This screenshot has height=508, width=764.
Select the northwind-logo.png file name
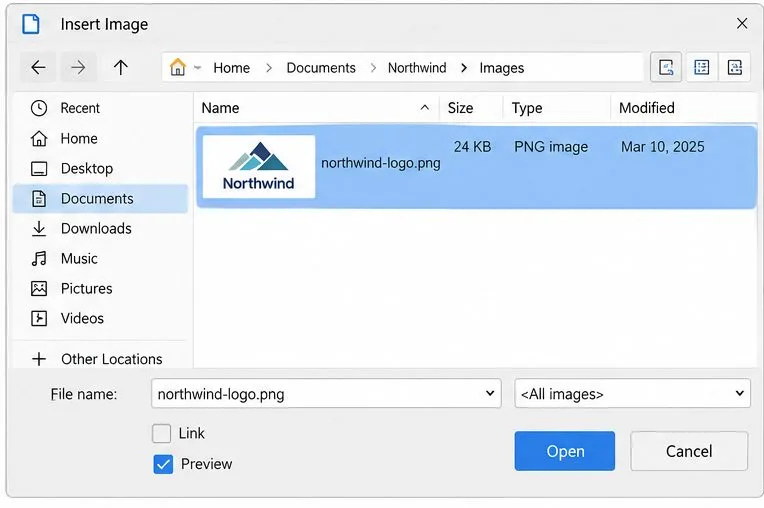click(381, 163)
